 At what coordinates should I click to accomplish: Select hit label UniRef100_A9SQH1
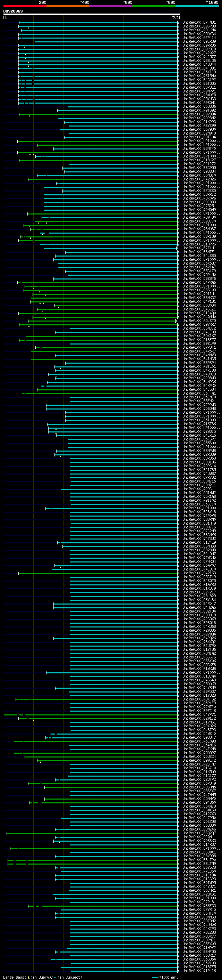point(199,103)
